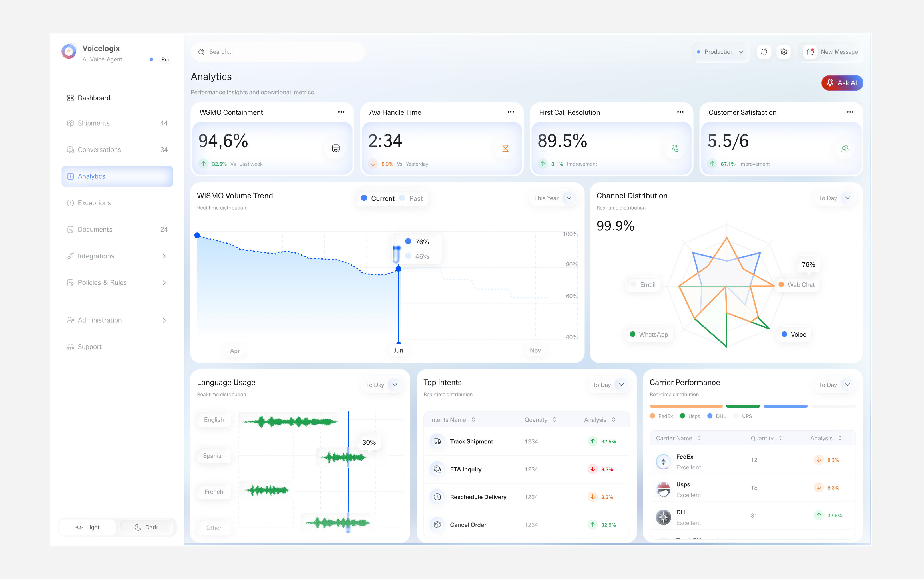Open Conversations in the sidebar

tap(117, 150)
